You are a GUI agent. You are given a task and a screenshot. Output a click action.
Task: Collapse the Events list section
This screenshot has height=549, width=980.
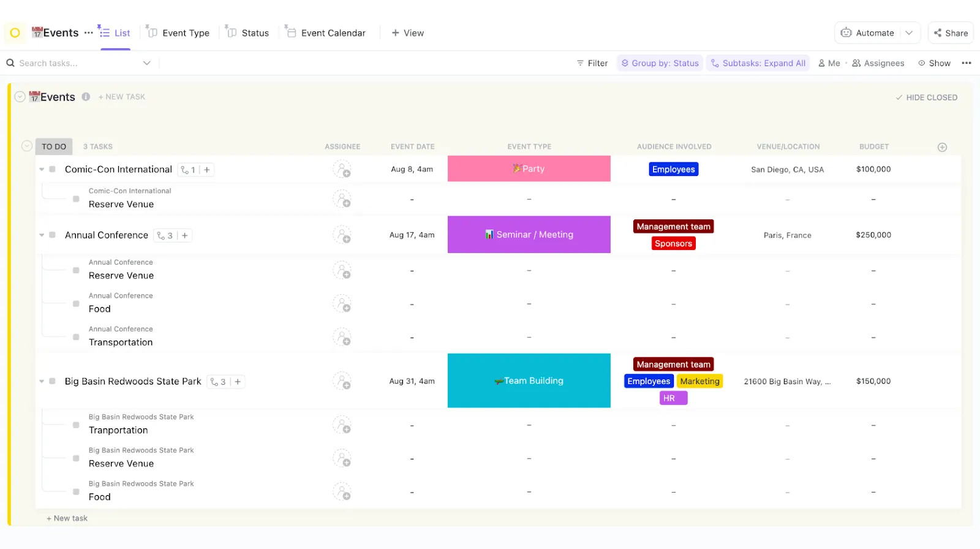(x=20, y=97)
